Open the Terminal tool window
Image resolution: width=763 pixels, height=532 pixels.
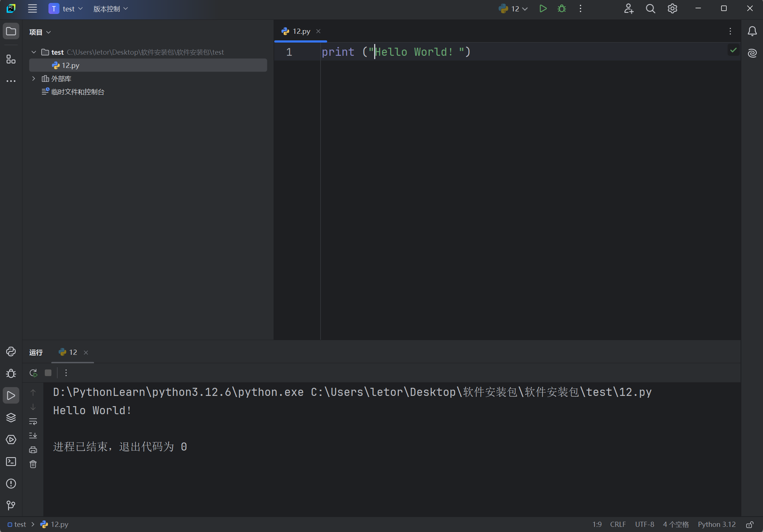coord(11,462)
